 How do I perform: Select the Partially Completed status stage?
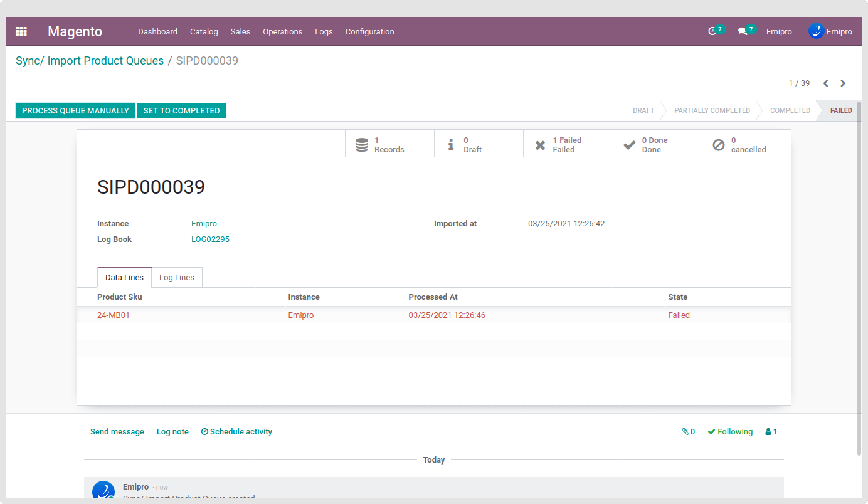[712, 110]
